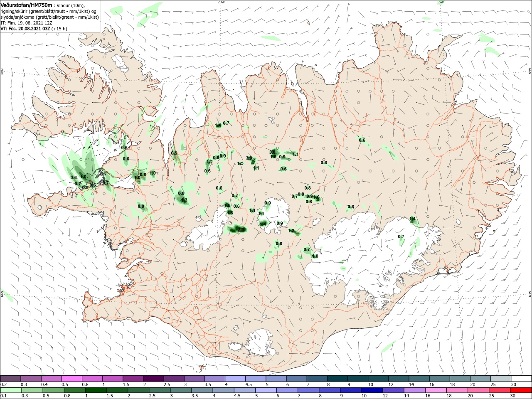The width and height of the screenshot is (532, 399).
Task: Click the darkest purple swatch in the snow legend
Action: [153, 378]
